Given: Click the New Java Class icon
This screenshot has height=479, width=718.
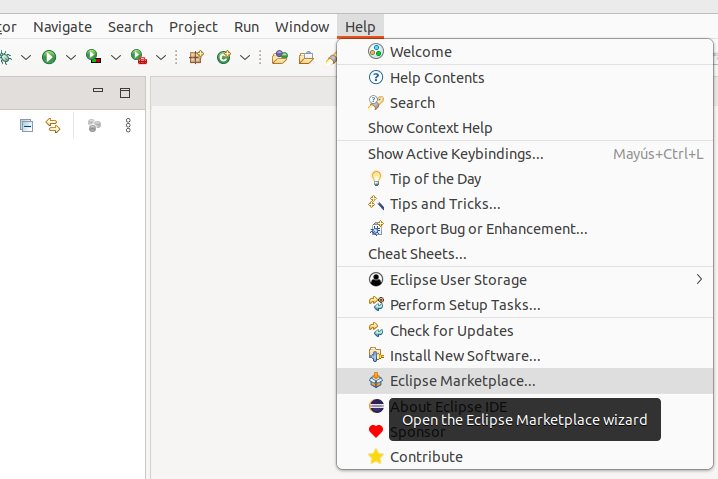Looking at the screenshot, I should coord(224,57).
